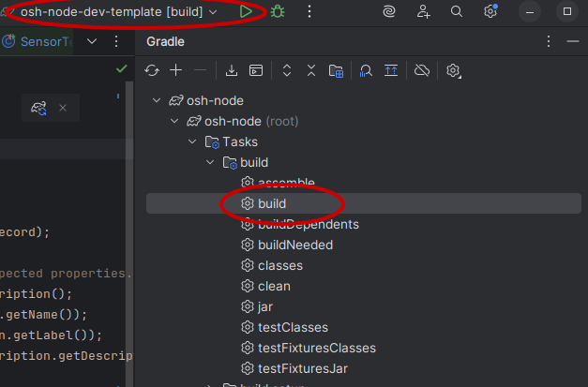Image resolution: width=588 pixels, height=387 pixels.
Task: Collapse the osh-node (root) node
Action: click(x=174, y=121)
